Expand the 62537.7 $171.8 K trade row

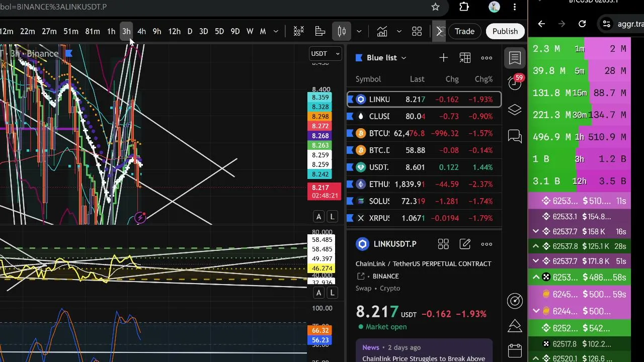pos(536,261)
